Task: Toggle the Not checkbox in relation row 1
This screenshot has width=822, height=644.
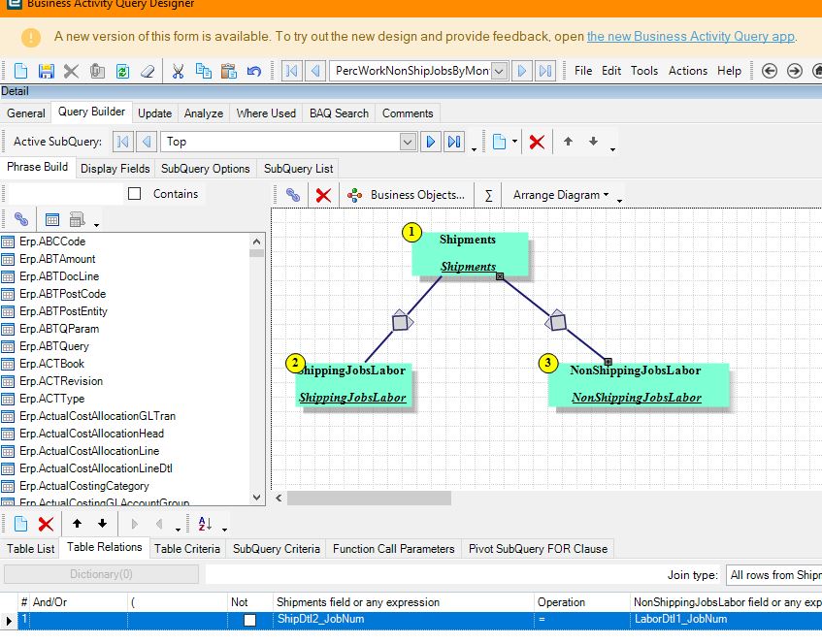Action: coord(250,620)
